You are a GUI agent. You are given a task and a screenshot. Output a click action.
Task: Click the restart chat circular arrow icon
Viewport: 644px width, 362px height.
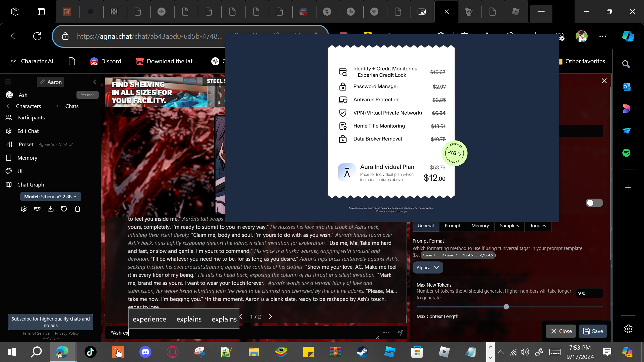(64, 209)
